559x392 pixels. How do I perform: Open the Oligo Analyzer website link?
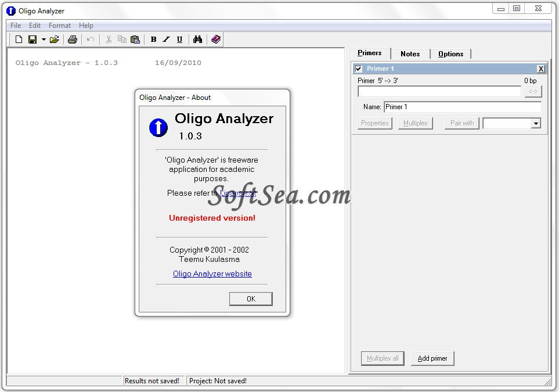(x=212, y=274)
